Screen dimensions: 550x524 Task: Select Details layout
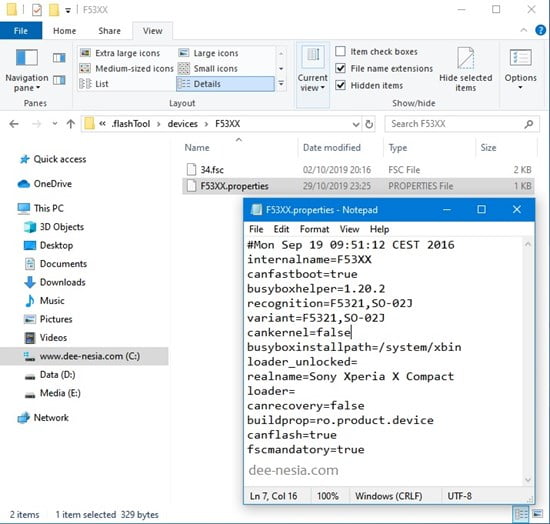225,84
